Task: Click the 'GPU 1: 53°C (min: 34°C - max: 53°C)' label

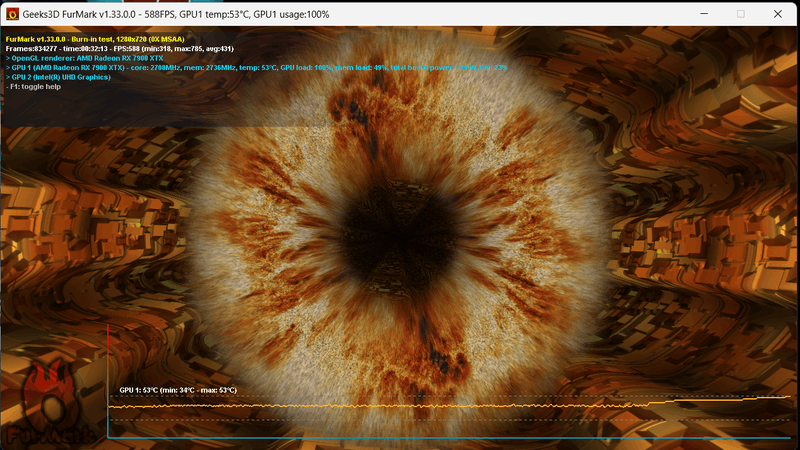Action: click(178, 390)
